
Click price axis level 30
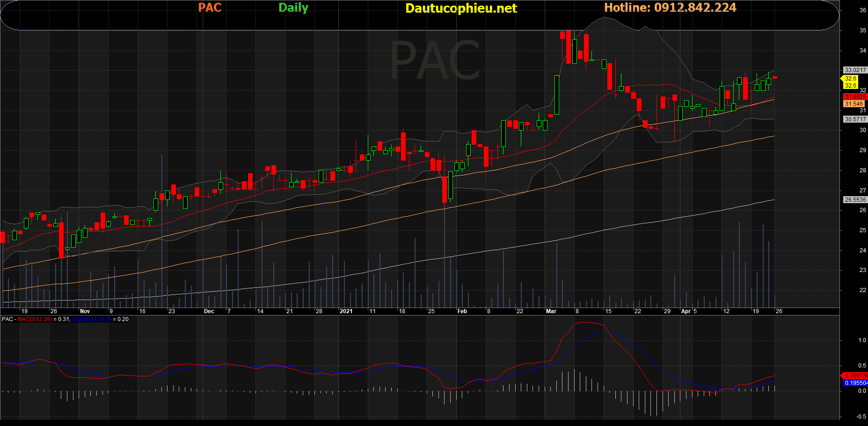[x=862, y=130]
